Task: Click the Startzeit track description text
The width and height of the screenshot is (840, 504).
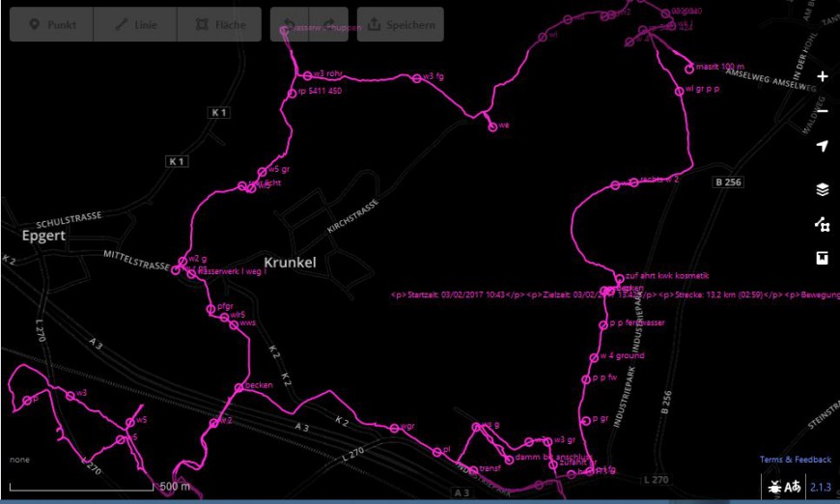Action: point(615,295)
